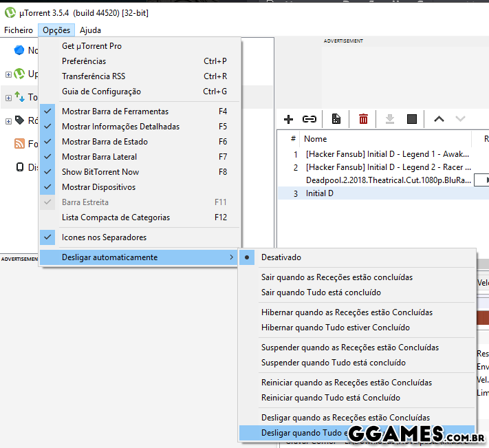The height and width of the screenshot is (448, 489).
Task: Uncheck Mostrar Barra de Estado
Action: [105, 142]
